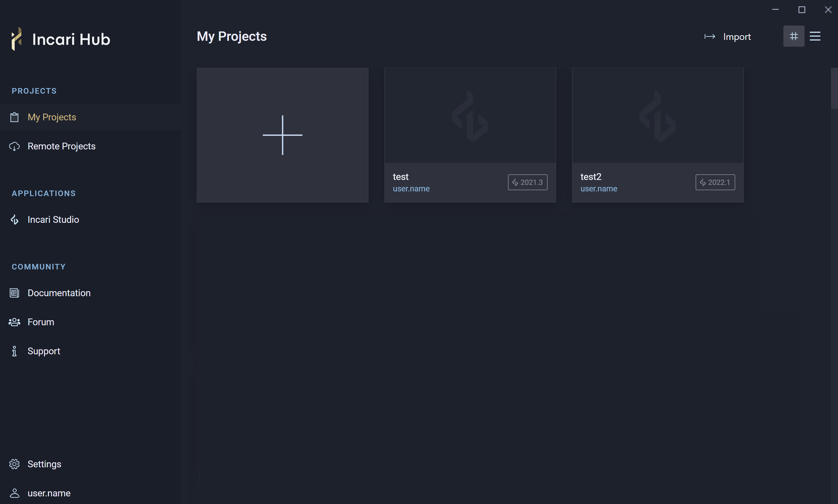Click the Documentation newspaper icon
The width and height of the screenshot is (838, 504).
click(x=14, y=293)
